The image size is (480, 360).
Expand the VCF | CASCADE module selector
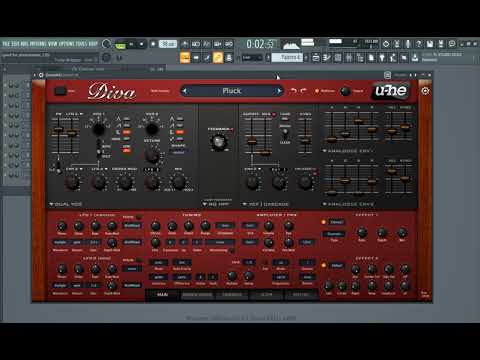click(x=266, y=204)
